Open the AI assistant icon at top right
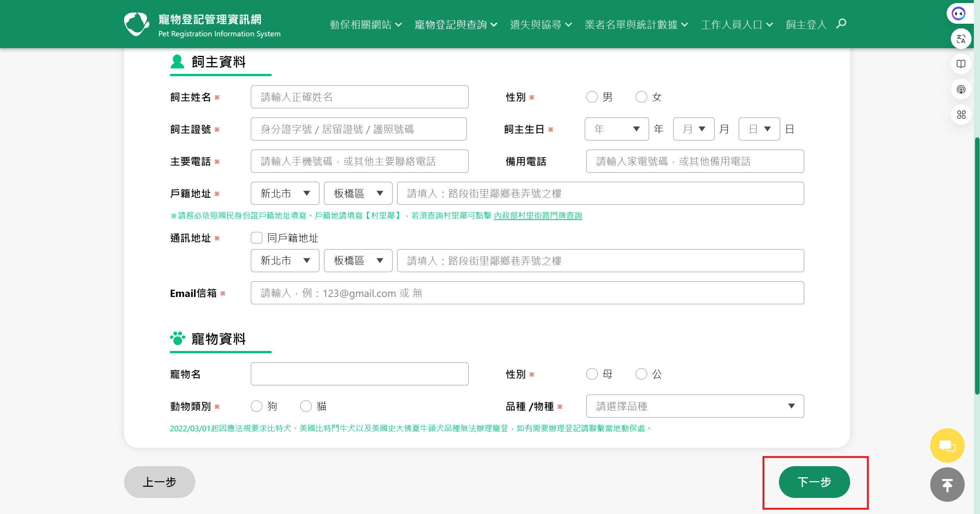The image size is (980, 514). (959, 13)
